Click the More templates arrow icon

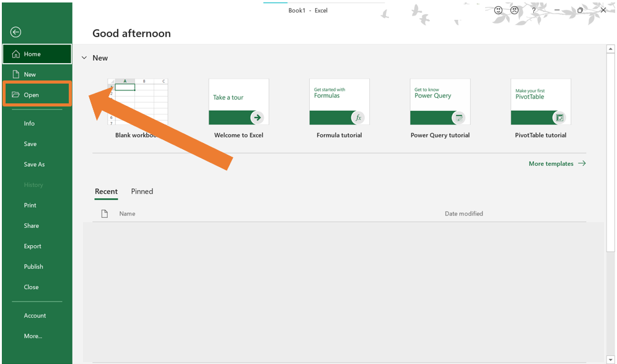click(582, 163)
